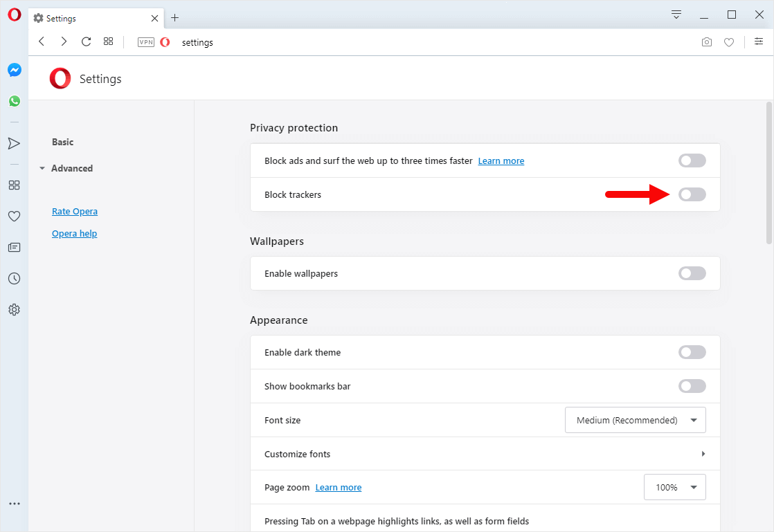The image size is (774, 532).
Task: Open the Rate Opera link
Action: coord(74,211)
